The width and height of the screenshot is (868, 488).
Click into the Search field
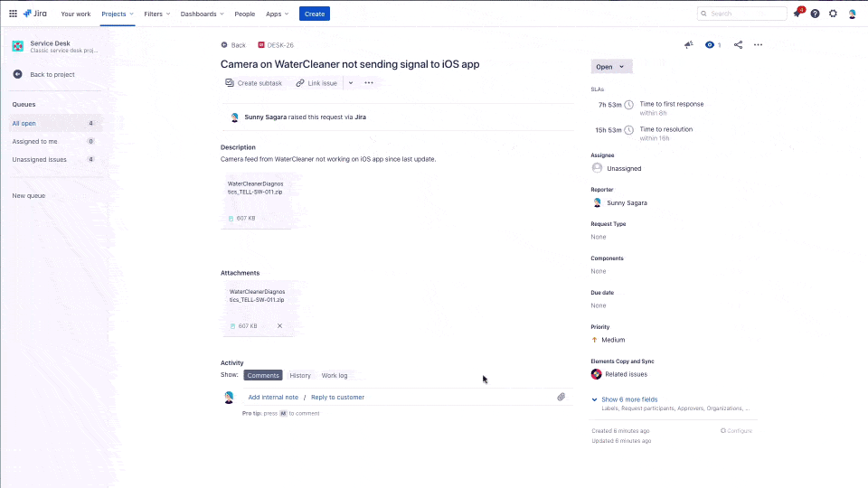pos(741,14)
